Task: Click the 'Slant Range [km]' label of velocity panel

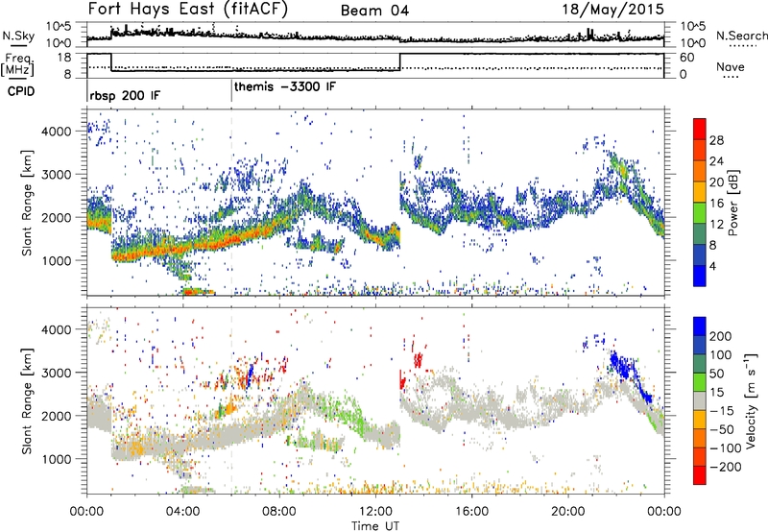Action: pos(27,401)
